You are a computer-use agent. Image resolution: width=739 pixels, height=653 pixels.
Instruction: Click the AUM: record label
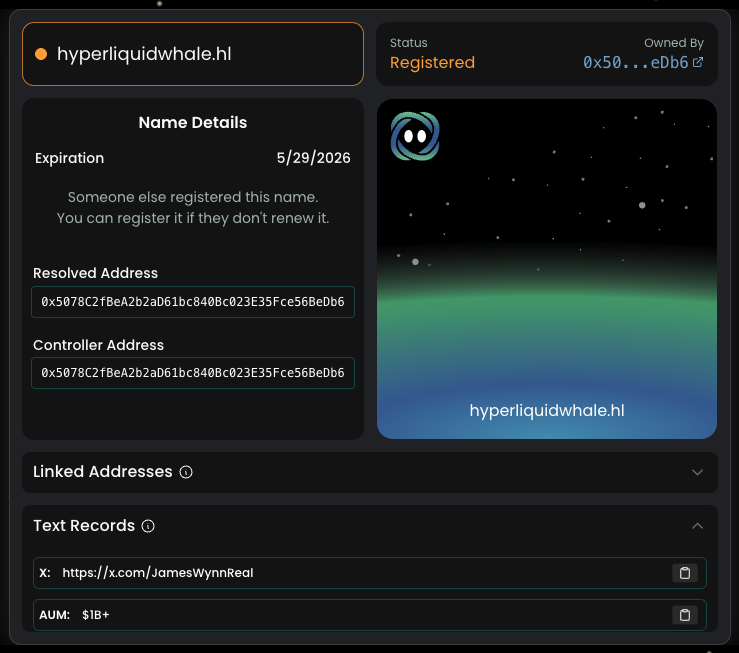point(54,615)
